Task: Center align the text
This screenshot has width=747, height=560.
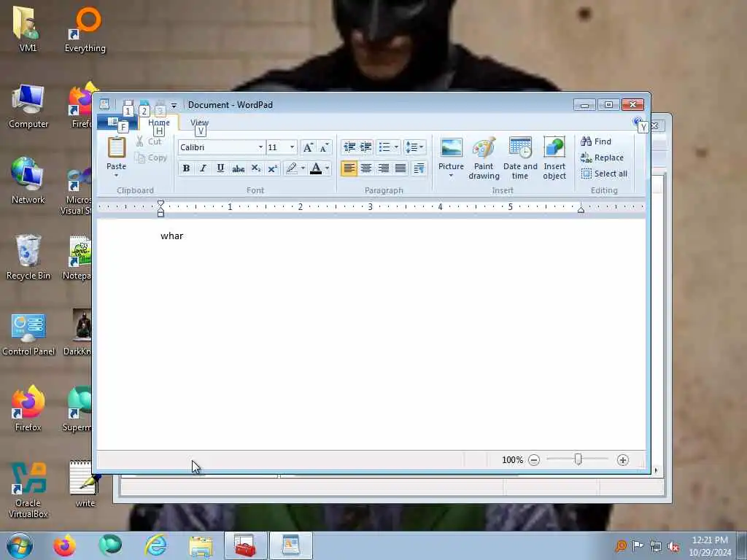Action: [x=366, y=168]
